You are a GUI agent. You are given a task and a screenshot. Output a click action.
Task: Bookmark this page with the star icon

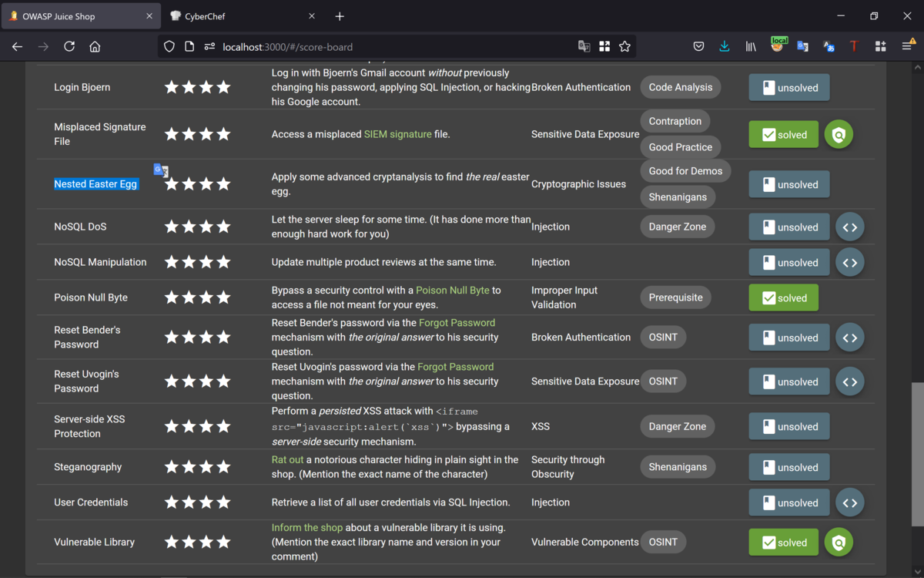[x=624, y=46]
